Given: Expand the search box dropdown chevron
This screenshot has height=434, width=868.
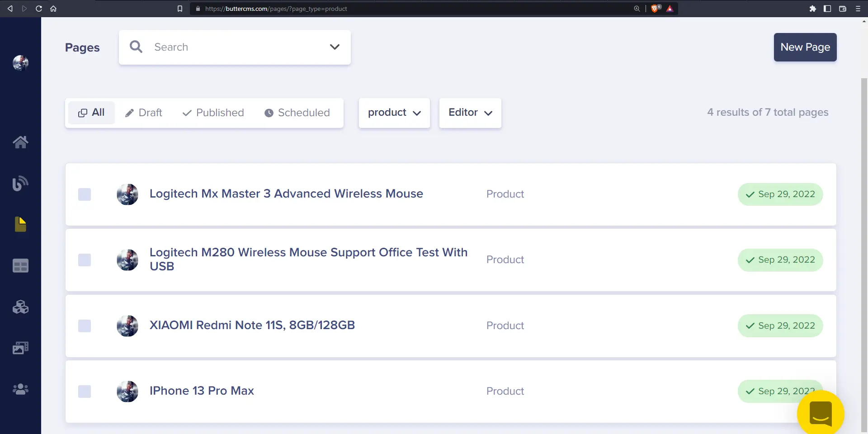Looking at the screenshot, I should coord(335,47).
